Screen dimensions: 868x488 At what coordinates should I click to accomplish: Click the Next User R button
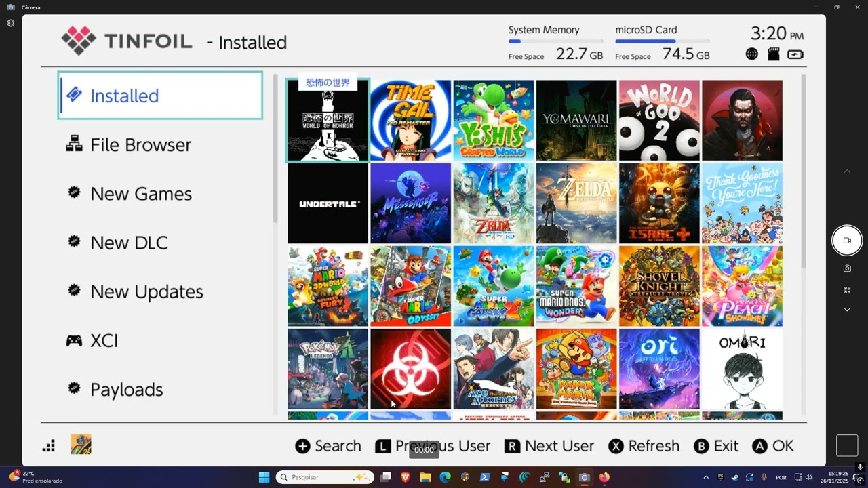coord(549,446)
